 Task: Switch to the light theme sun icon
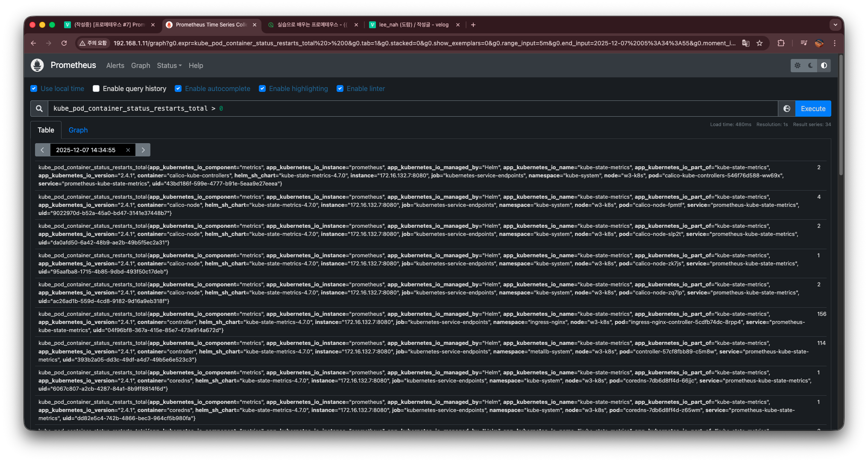797,65
